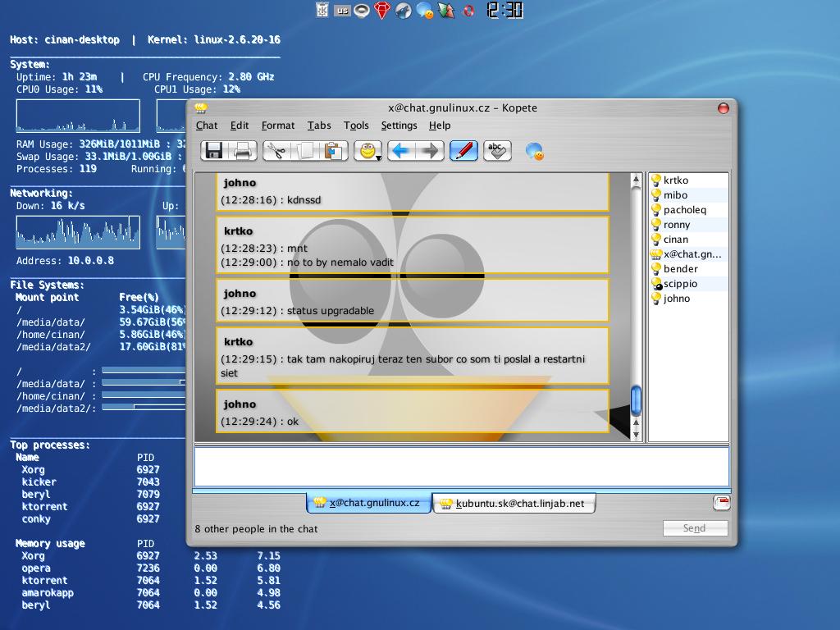Toggle rich text formatting red pen button
The height and width of the screenshot is (630, 840).
463,151
